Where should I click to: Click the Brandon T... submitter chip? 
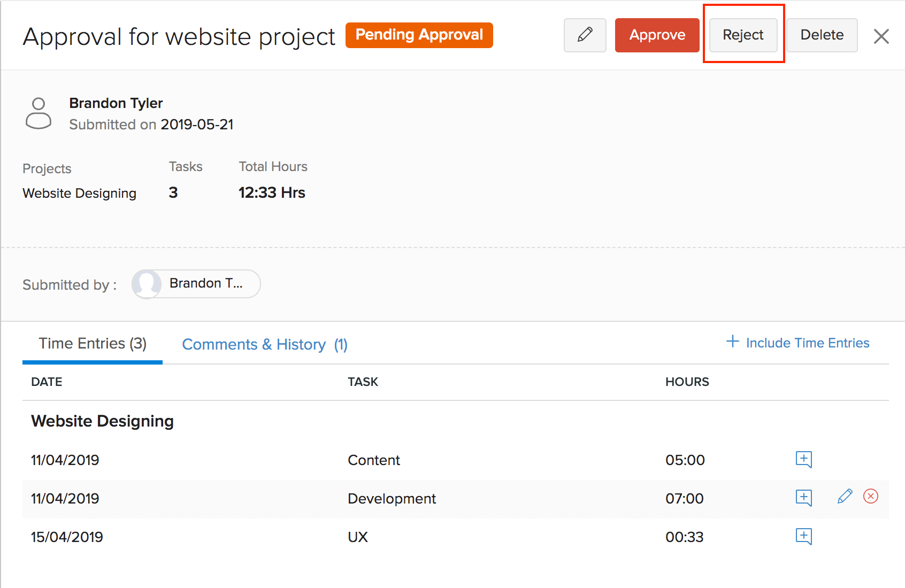click(x=196, y=284)
